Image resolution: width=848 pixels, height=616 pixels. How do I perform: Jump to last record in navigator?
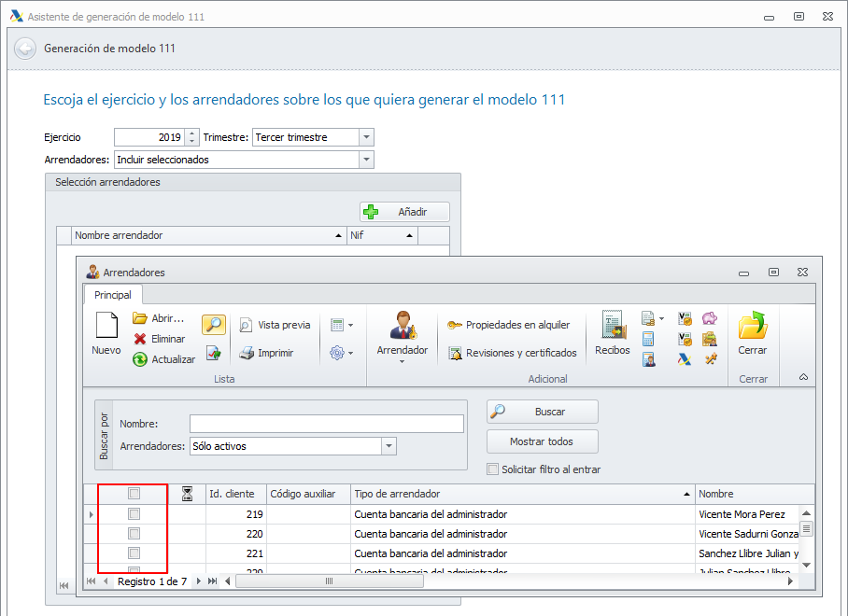tap(213, 581)
